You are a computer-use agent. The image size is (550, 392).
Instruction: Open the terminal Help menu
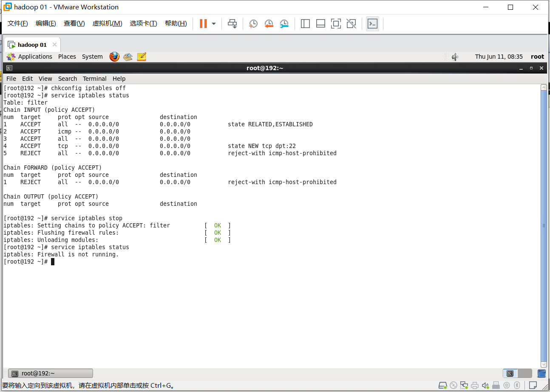pos(119,79)
